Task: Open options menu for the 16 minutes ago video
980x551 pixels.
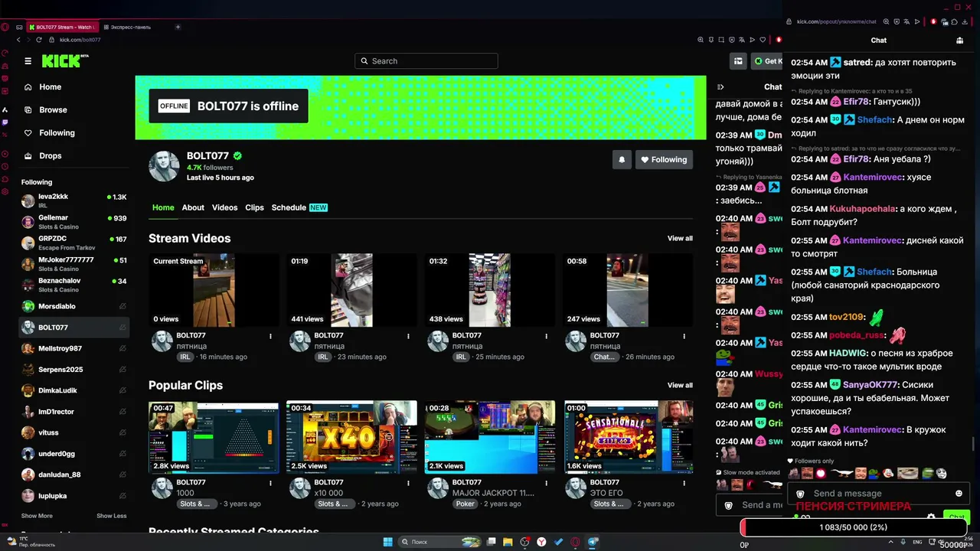Action: pos(270,336)
